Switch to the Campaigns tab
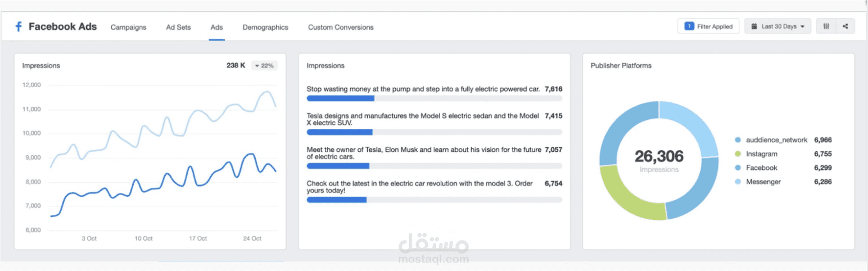 coord(128,27)
